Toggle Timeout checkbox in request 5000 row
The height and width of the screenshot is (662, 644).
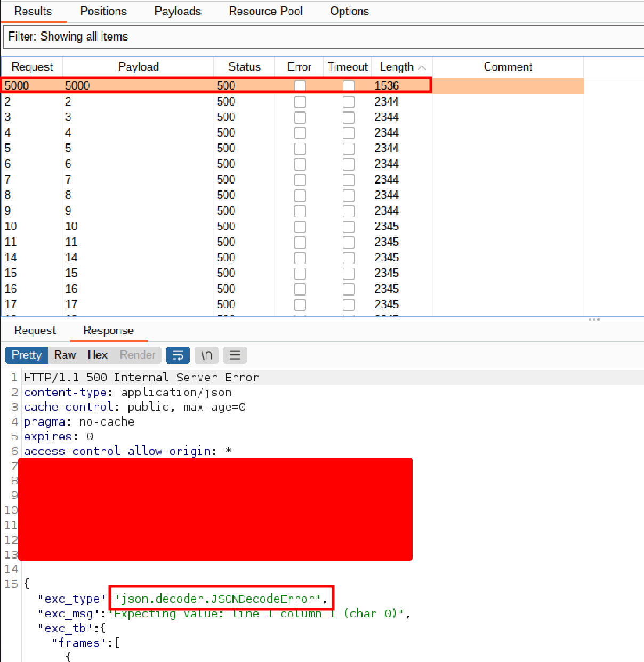tap(349, 86)
